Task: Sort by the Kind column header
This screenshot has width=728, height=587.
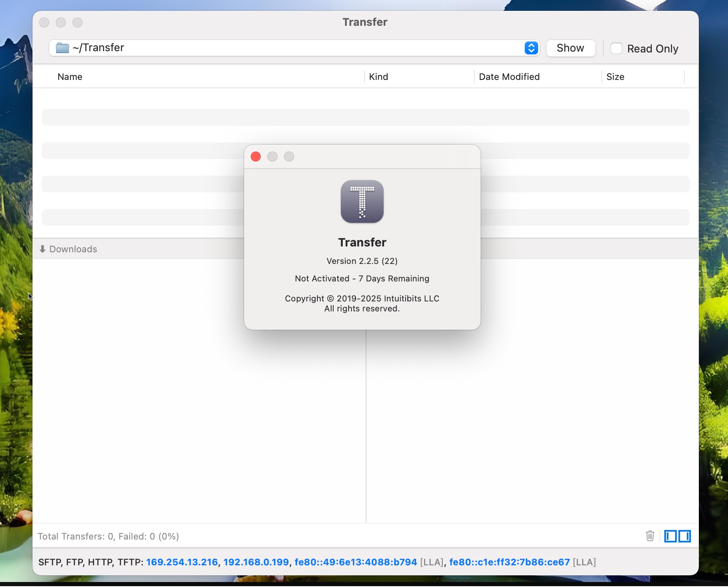Action: click(379, 77)
